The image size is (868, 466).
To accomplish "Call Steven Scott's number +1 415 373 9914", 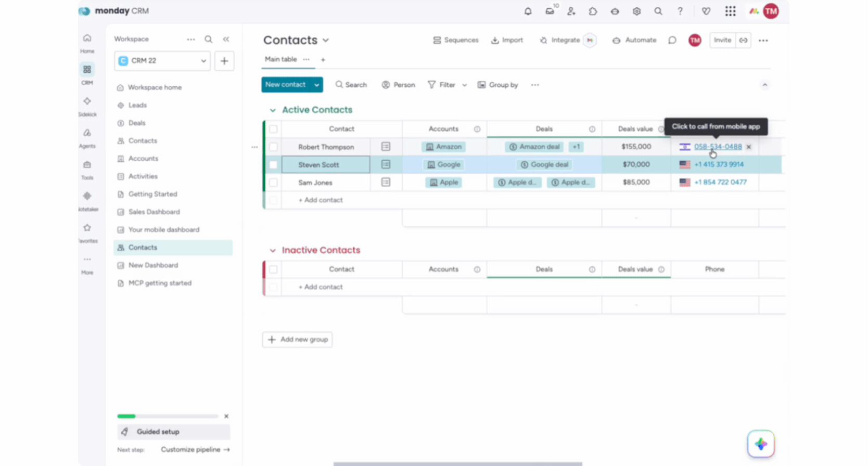I will coord(719,164).
